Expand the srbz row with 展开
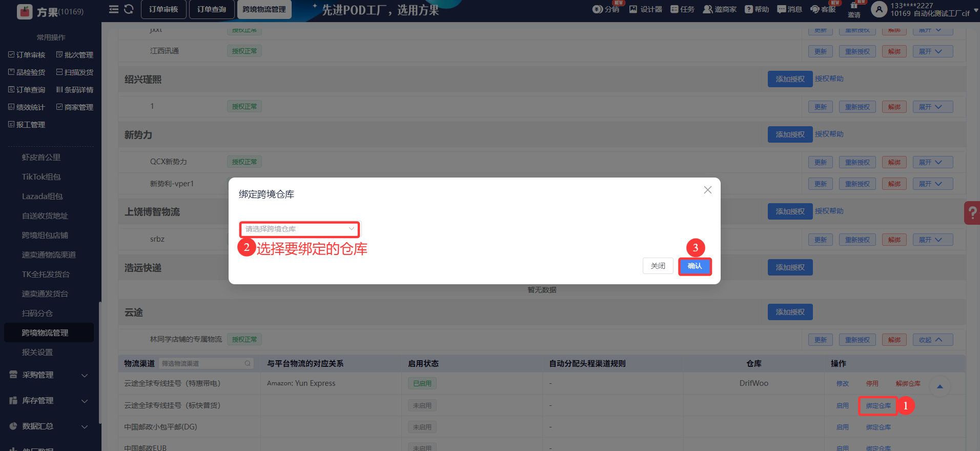 pos(933,240)
